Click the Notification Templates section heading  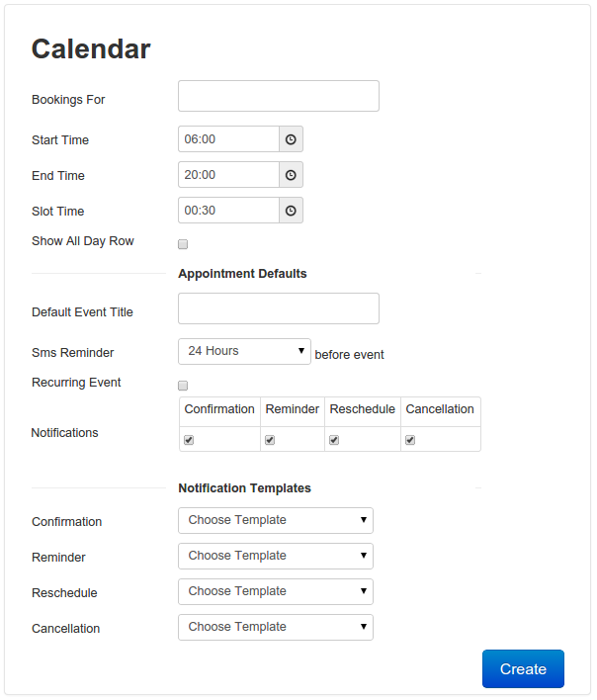click(244, 488)
